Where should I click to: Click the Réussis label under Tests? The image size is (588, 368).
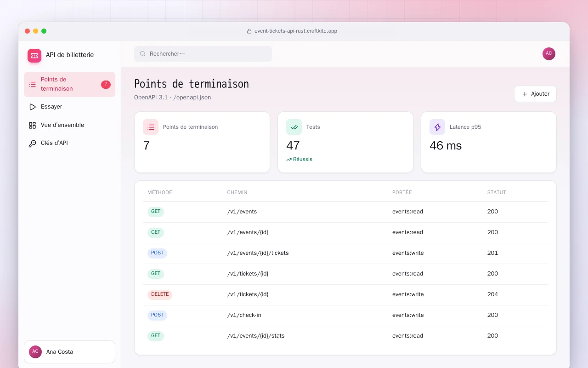click(303, 160)
